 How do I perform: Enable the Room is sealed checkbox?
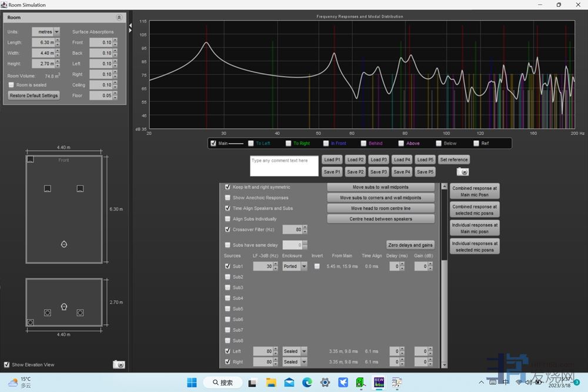[11, 85]
